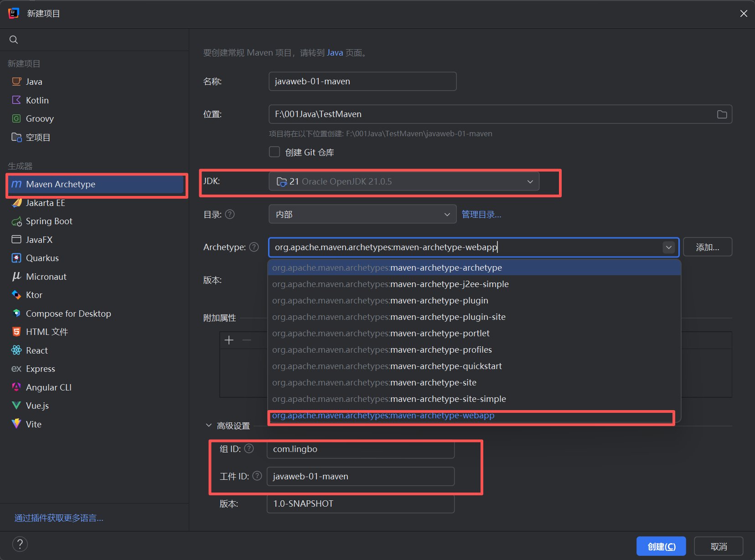Edit the 名称 name field

[x=362, y=81]
